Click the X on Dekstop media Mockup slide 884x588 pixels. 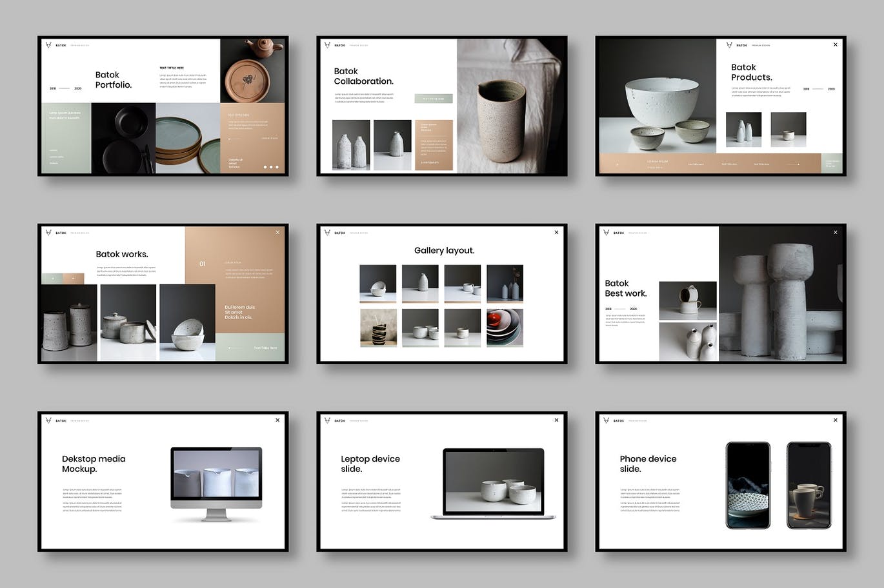pos(277,420)
